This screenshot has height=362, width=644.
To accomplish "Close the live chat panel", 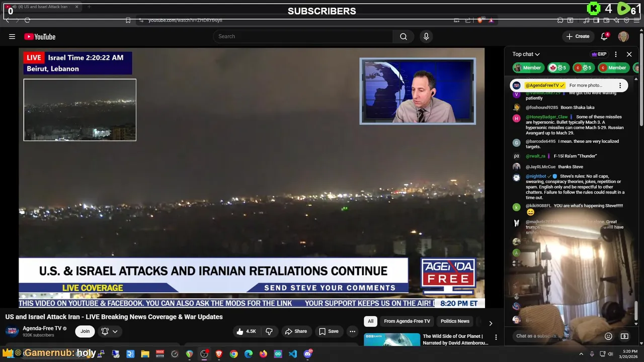I will click(629, 54).
